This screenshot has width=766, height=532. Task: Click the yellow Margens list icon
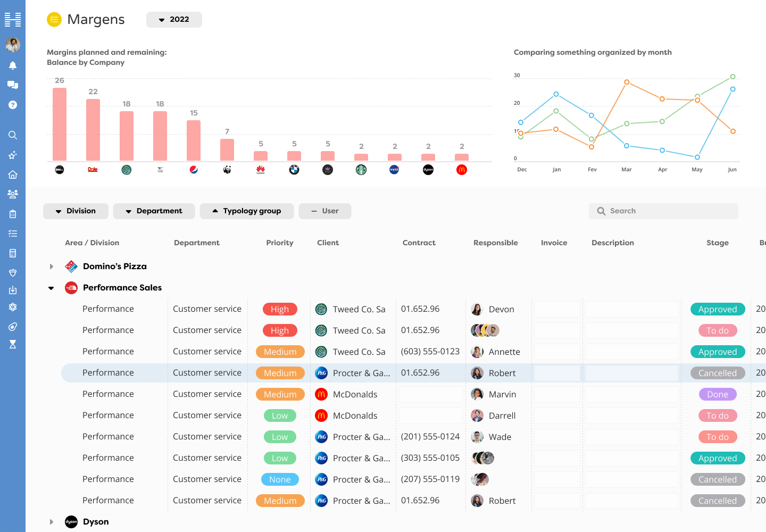click(54, 20)
